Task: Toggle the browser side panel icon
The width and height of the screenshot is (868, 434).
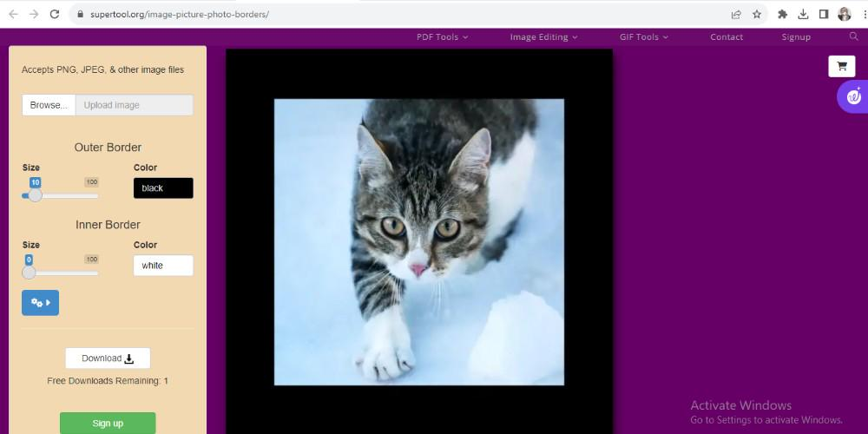Action: coord(824,15)
